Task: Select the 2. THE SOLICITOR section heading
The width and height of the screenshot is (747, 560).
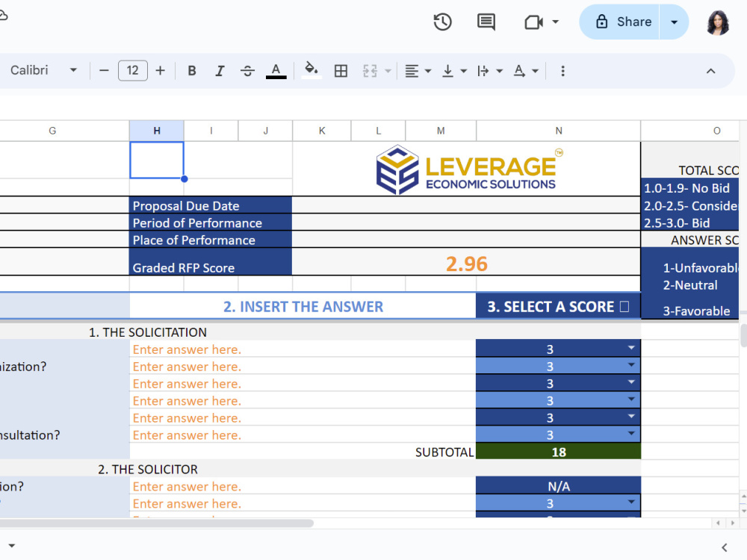Action: pos(148,469)
